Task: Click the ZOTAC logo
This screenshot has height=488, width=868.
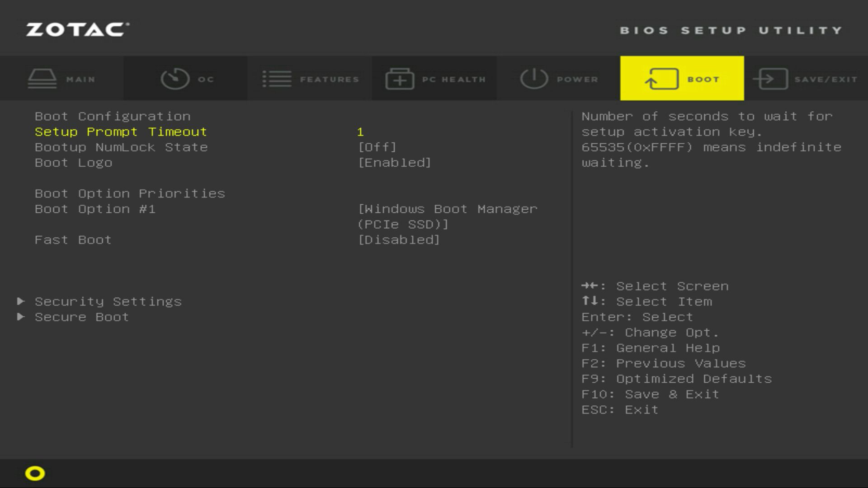Action: [x=77, y=30]
